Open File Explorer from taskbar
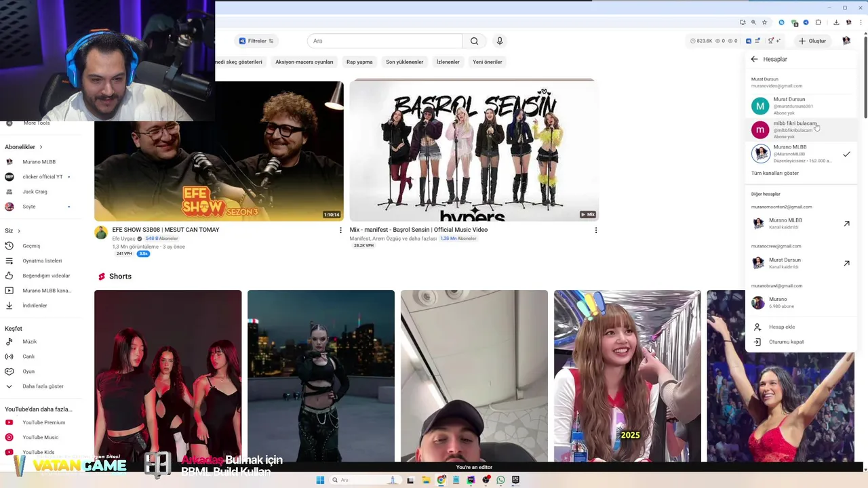Viewport: 868px width, 488px height. [x=426, y=480]
